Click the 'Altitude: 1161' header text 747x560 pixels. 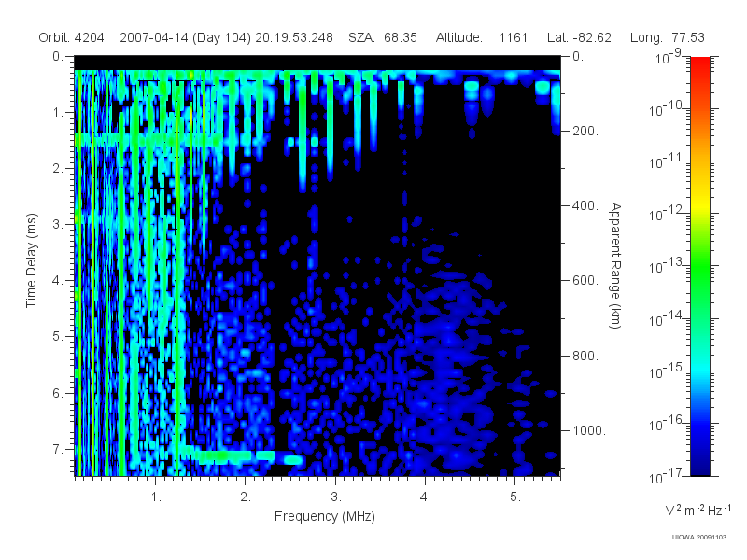coord(481,37)
